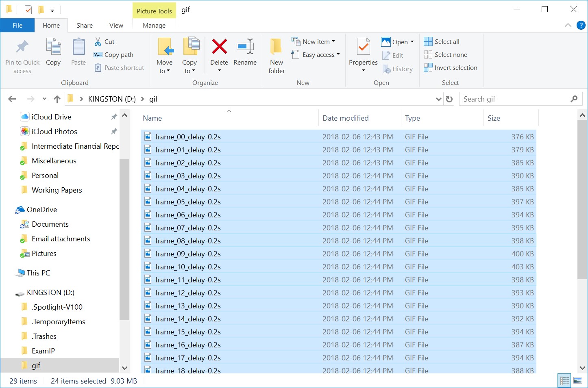Viewport: 588px width, 388px height.
Task: Click the file list vertical scrollbar
Action: pyautogui.click(x=582, y=199)
